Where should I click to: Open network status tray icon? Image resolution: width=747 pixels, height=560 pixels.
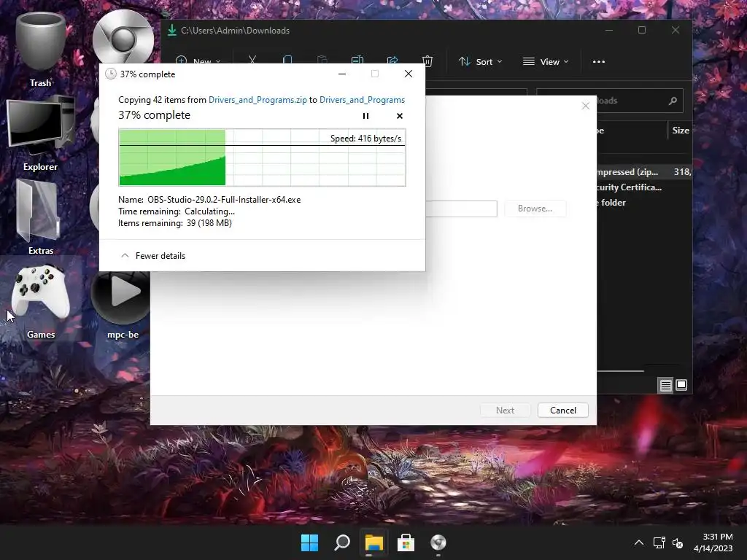coord(659,542)
